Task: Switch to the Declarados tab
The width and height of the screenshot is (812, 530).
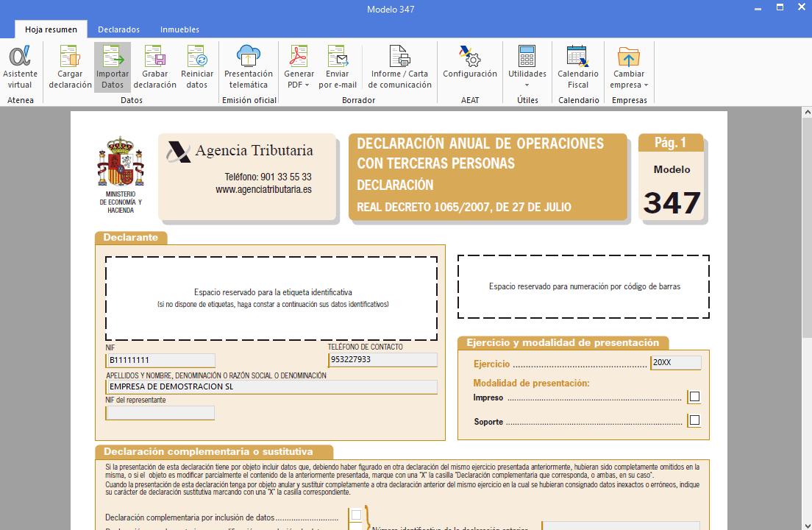Action: [x=118, y=29]
